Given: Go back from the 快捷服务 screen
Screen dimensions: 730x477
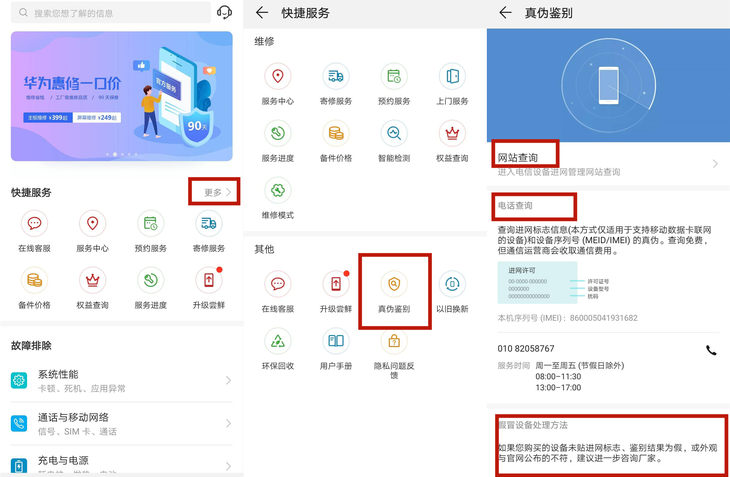Looking at the screenshot, I should click(262, 13).
